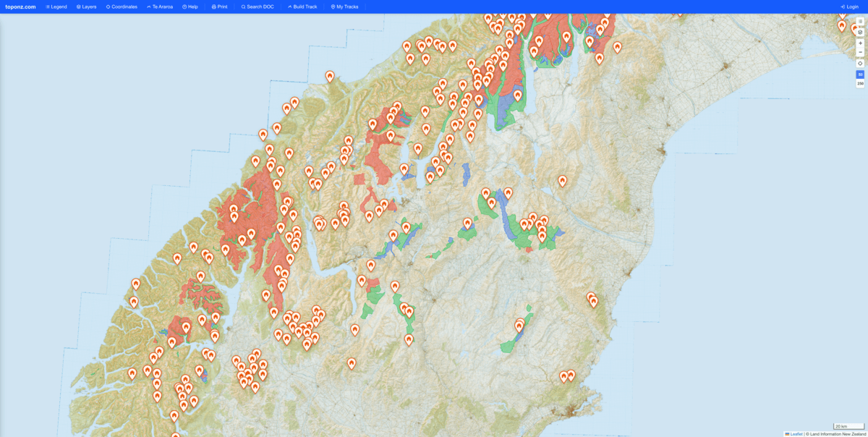This screenshot has height=437, width=868.
Task: Expand the Layers dropdown
Action: 87,7
